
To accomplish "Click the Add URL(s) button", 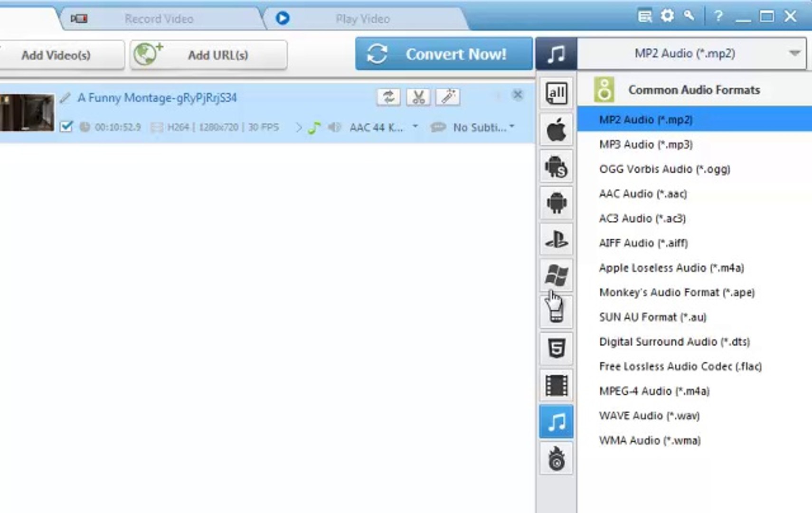I will (208, 55).
